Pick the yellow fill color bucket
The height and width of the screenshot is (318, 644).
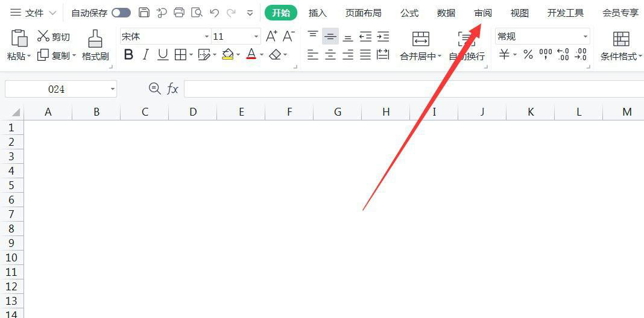coord(227,55)
